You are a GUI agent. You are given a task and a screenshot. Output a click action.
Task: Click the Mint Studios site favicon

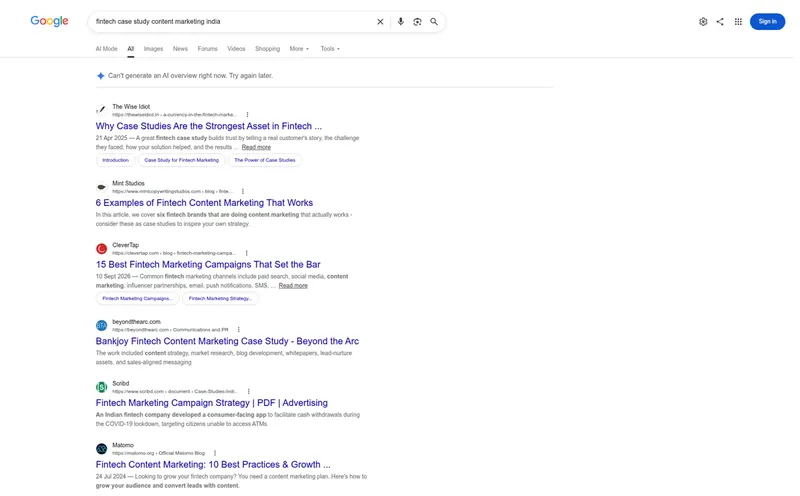click(102, 187)
